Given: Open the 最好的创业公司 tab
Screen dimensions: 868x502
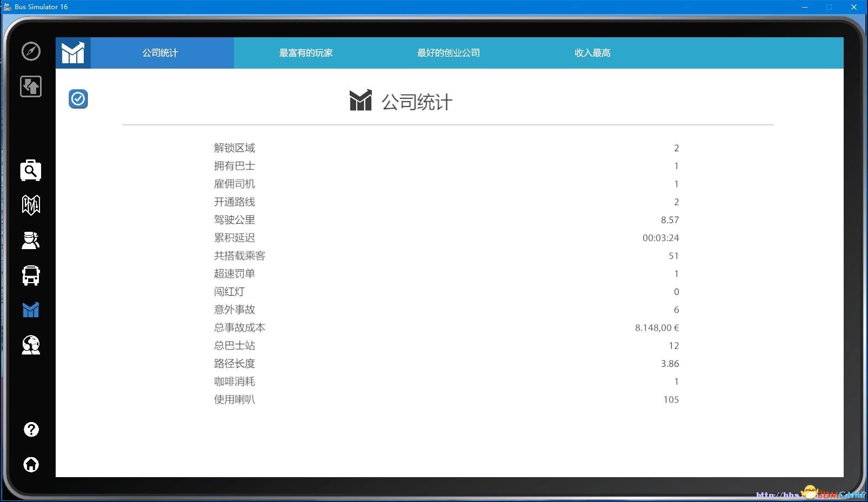Looking at the screenshot, I should 449,53.
